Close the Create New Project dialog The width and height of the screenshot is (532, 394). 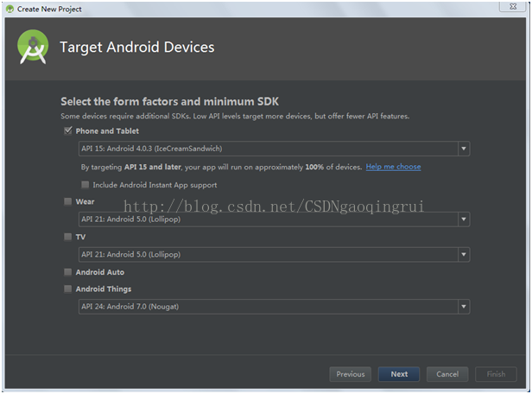click(513, 6)
